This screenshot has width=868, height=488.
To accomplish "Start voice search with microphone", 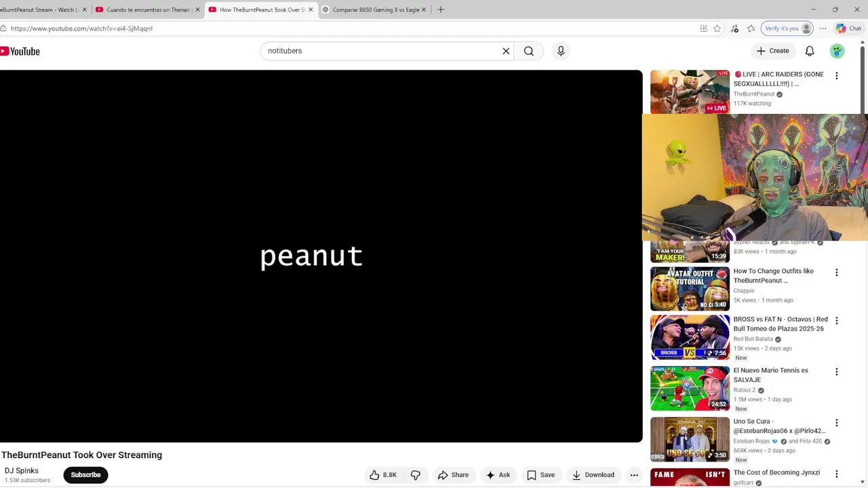I will [x=561, y=51].
